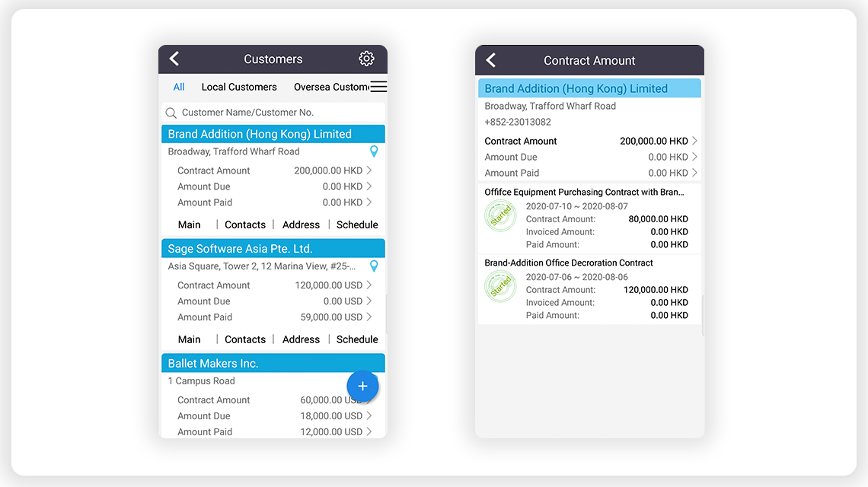868x487 pixels.
Task: Click the 80,000.00 HKD contract amount value
Action: tap(658, 219)
